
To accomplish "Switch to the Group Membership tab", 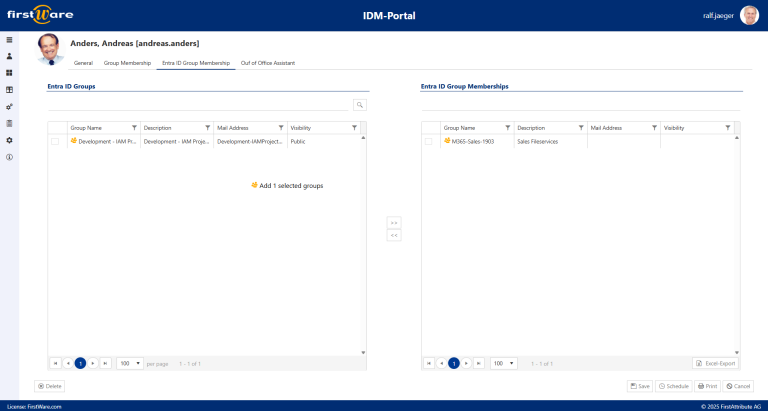I will (127, 63).
